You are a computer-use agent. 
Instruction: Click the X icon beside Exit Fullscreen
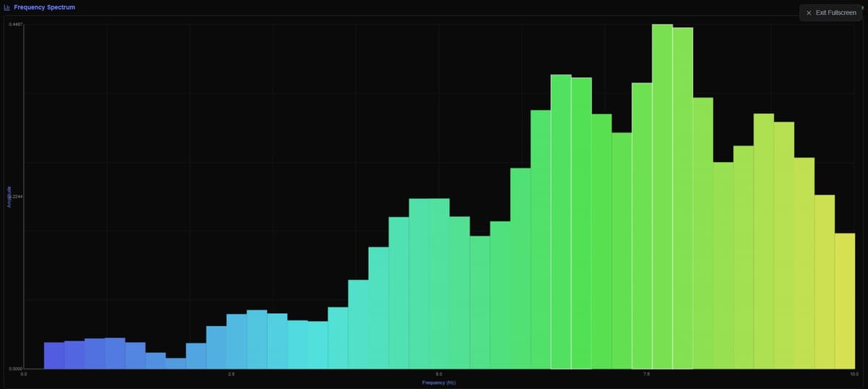click(809, 13)
